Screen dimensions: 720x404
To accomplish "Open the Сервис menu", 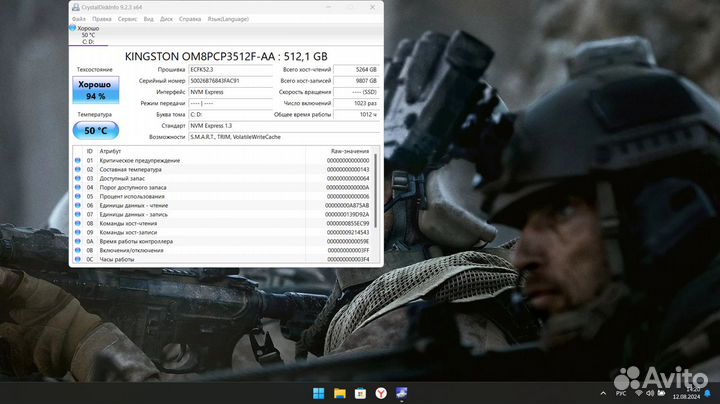I will [127, 19].
